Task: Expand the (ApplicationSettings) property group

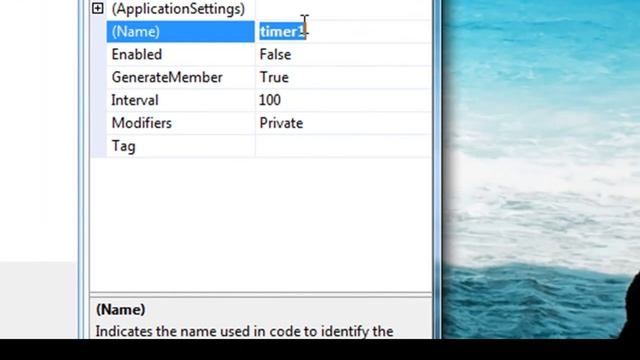Action: coord(97,8)
